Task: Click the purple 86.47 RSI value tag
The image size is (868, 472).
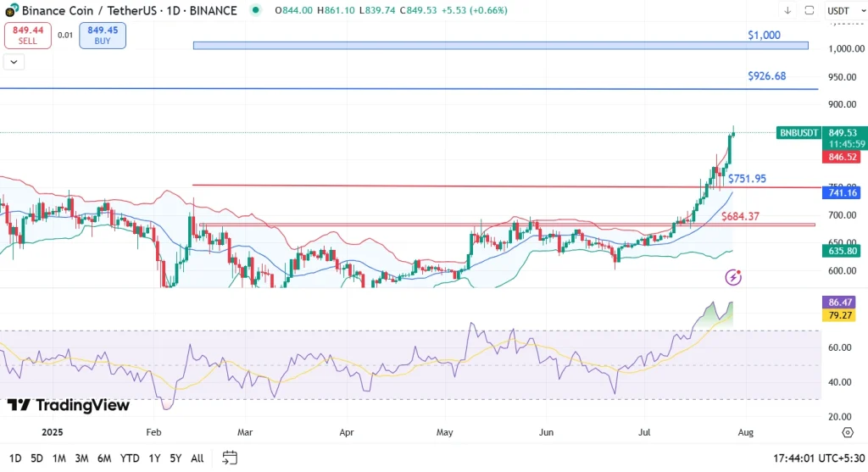Action: 840,303
